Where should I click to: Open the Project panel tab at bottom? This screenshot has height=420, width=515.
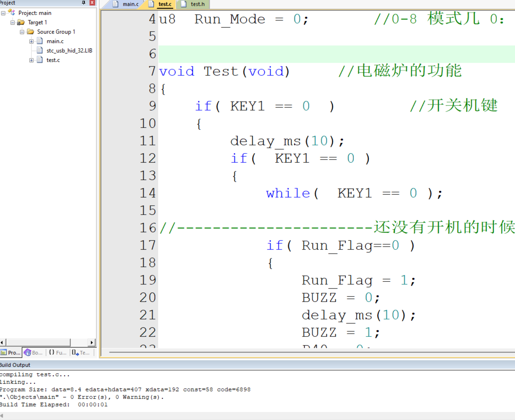pos(11,353)
